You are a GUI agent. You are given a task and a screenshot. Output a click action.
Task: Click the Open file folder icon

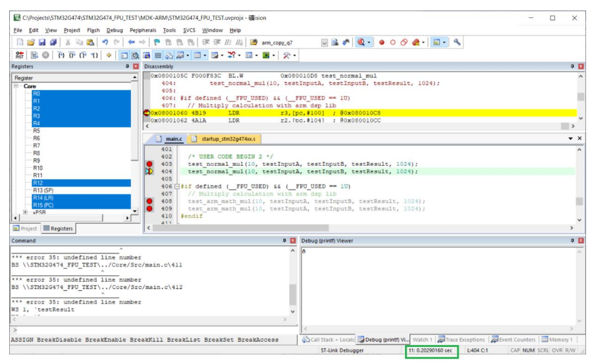tap(31, 42)
